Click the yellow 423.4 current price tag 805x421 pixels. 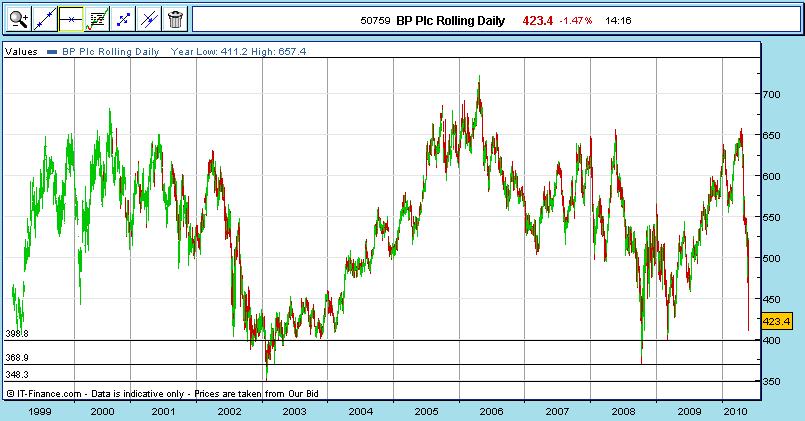(x=776, y=321)
